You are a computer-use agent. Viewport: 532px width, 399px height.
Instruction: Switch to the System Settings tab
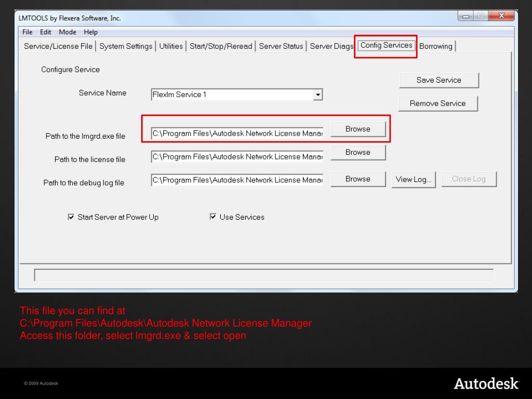[x=126, y=46]
